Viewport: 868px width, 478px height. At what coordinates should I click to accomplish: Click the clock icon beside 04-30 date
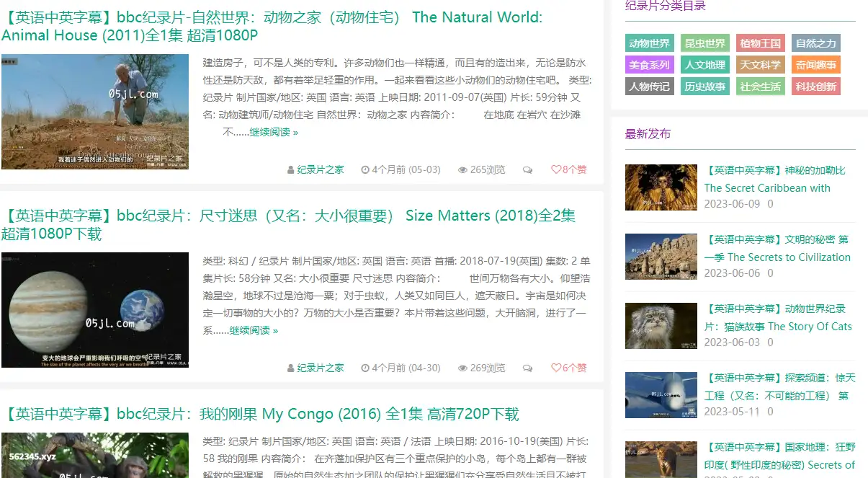coord(365,368)
